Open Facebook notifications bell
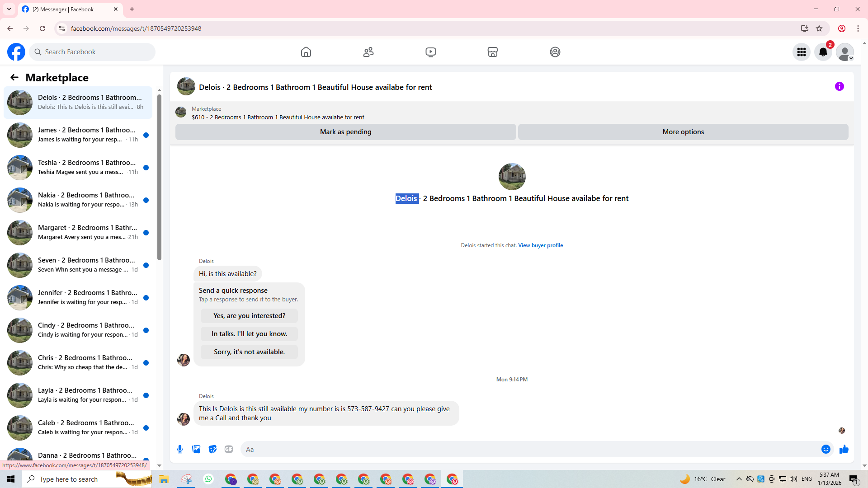868x488 pixels. click(x=823, y=52)
